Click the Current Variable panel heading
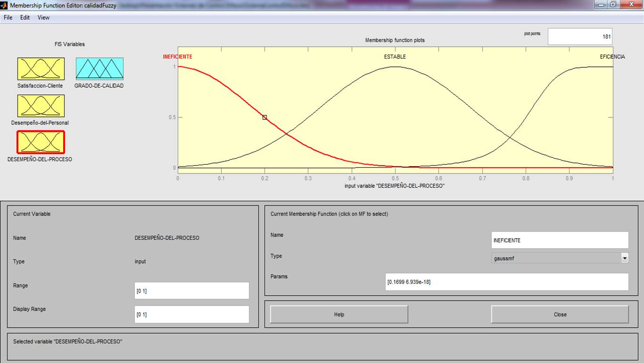 pyautogui.click(x=32, y=214)
